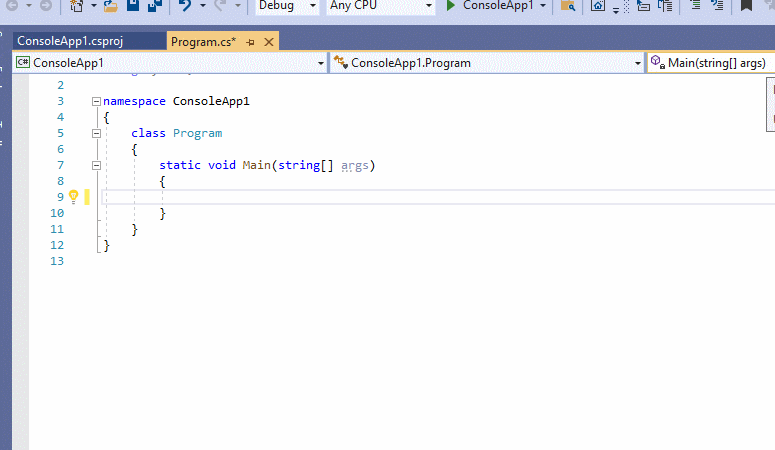
Task: Click the Undo arrow icon
Action: [x=185, y=5]
